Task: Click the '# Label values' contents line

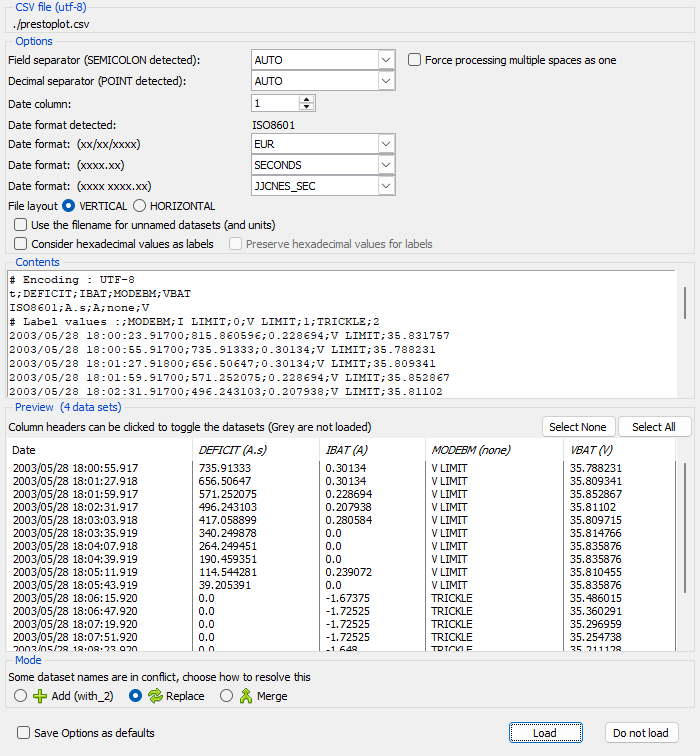Action: (x=194, y=322)
